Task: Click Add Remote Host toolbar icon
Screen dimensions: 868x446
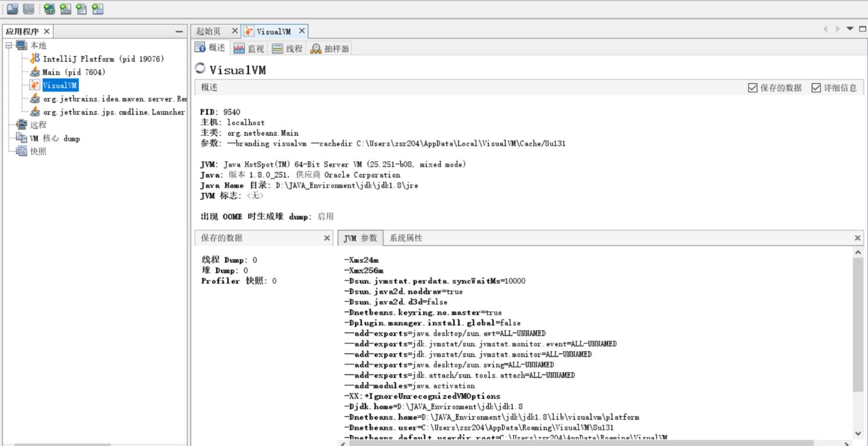Action: pyautogui.click(x=50, y=9)
